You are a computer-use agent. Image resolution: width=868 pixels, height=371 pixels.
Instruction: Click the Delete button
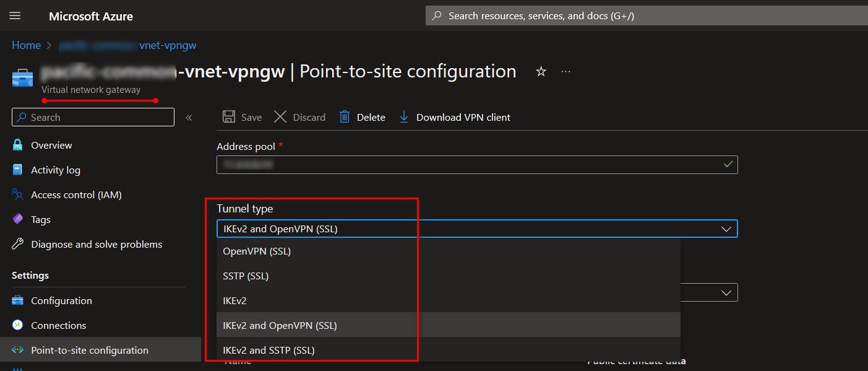click(362, 117)
